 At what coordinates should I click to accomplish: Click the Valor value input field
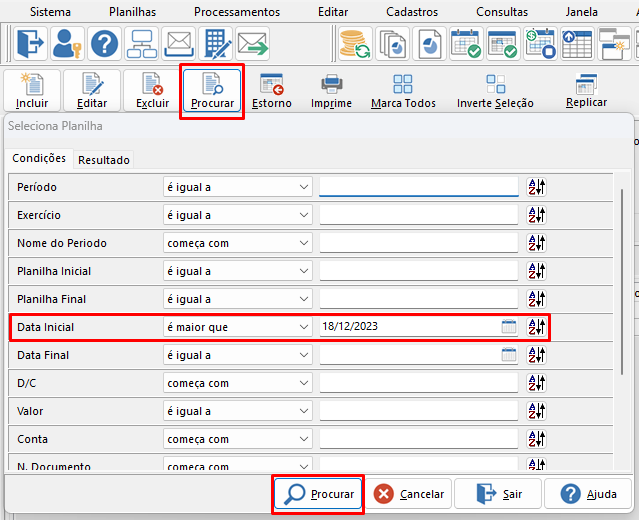[x=419, y=411]
